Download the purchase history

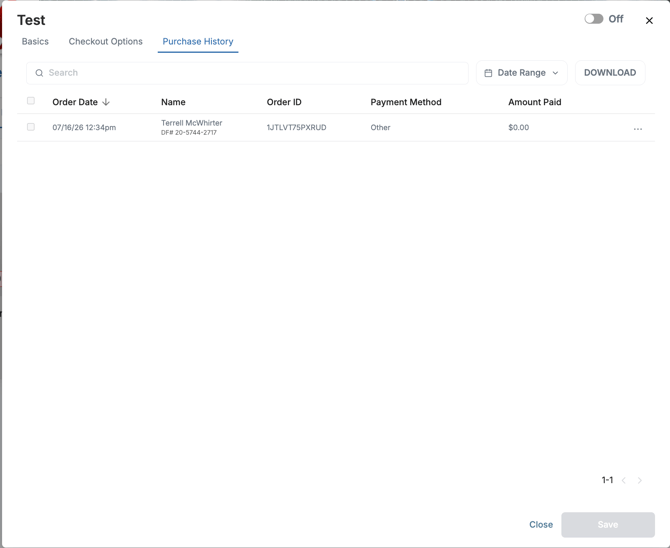click(x=610, y=73)
